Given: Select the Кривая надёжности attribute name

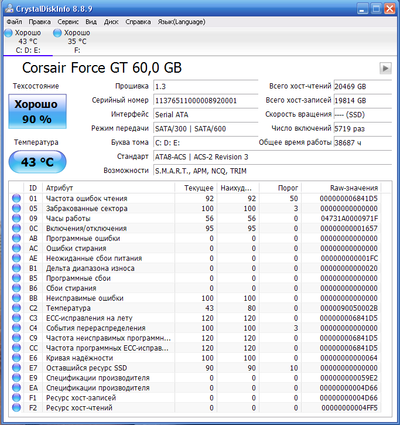Looking at the screenshot, I should coord(79,358).
